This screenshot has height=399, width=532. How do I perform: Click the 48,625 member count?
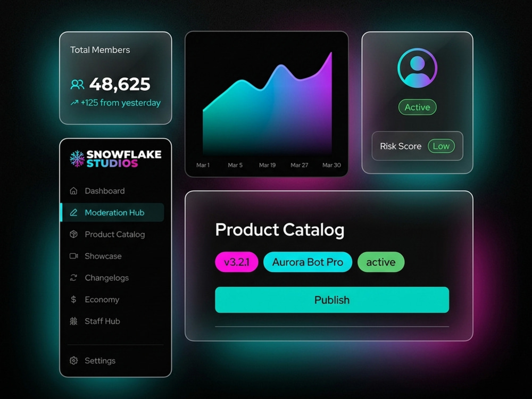[x=120, y=84]
